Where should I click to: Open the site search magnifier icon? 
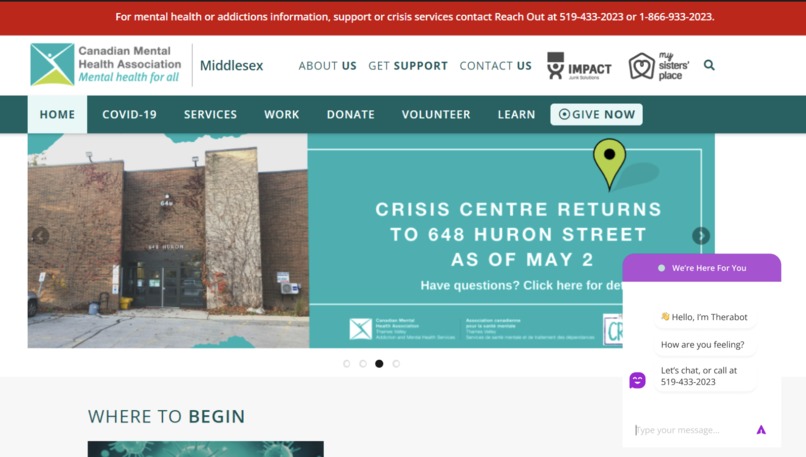point(709,65)
